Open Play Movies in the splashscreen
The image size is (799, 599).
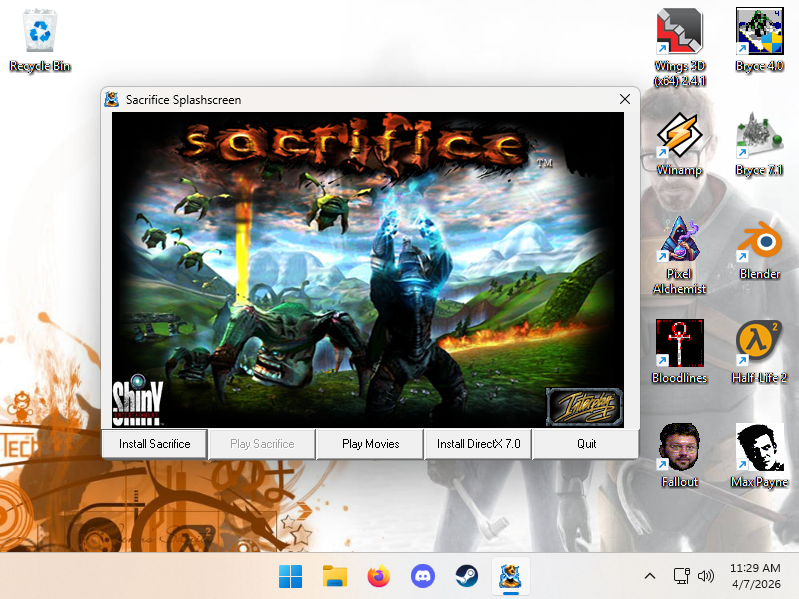click(370, 444)
